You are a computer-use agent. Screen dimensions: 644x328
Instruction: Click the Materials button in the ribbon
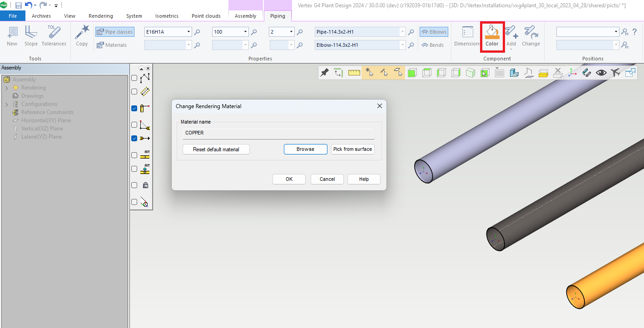(x=114, y=45)
